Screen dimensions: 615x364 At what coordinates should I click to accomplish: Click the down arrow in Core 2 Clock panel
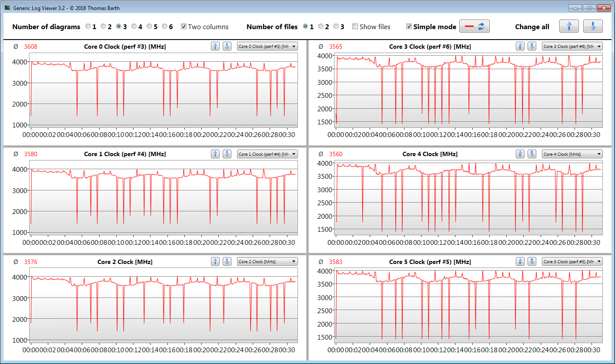[227, 261]
